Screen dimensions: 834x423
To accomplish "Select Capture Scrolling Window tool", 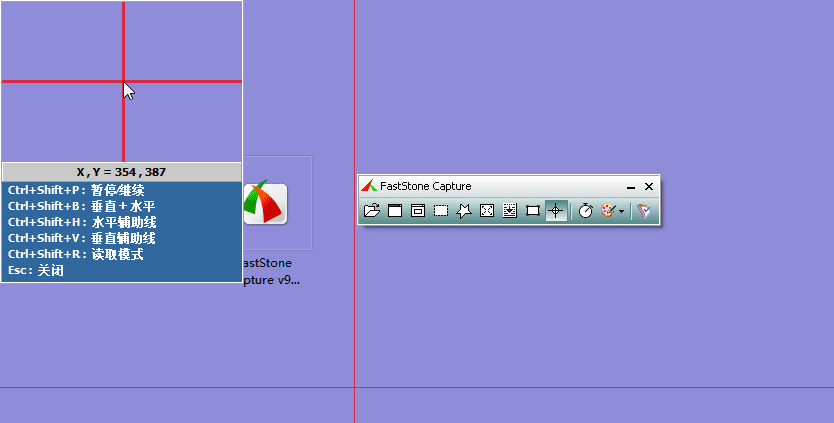I will [x=510, y=211].
